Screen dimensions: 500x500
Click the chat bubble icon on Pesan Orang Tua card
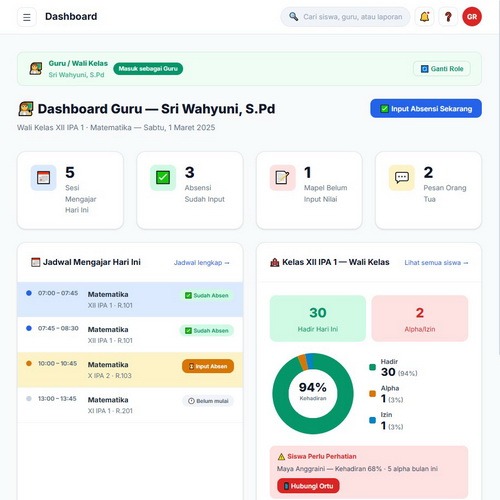(x=402, y=178)
